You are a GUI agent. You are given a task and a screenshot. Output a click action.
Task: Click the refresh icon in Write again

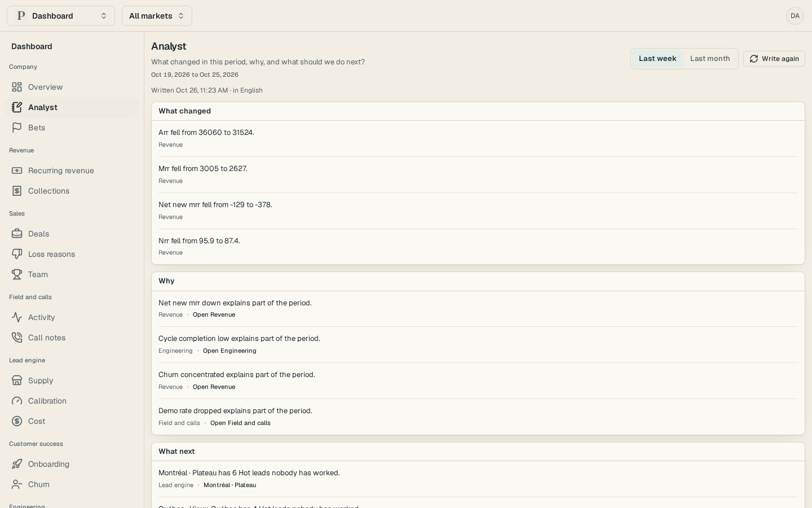tap(754, 59)
